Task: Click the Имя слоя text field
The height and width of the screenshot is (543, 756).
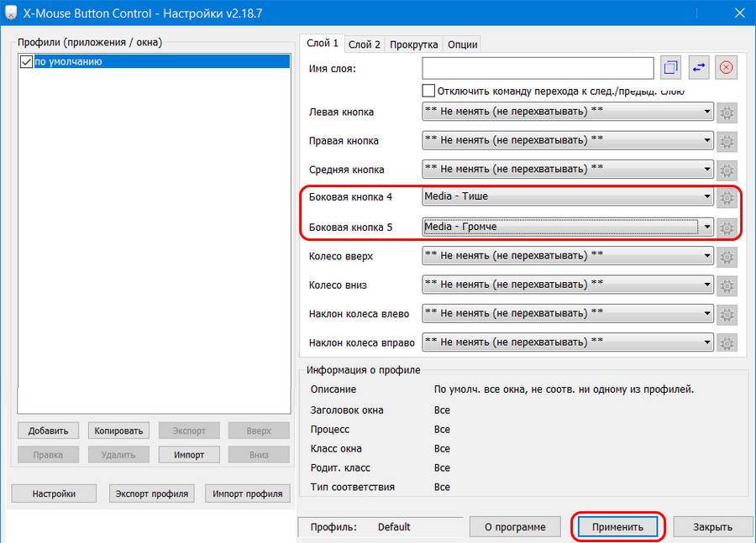Action: point(538,68)
